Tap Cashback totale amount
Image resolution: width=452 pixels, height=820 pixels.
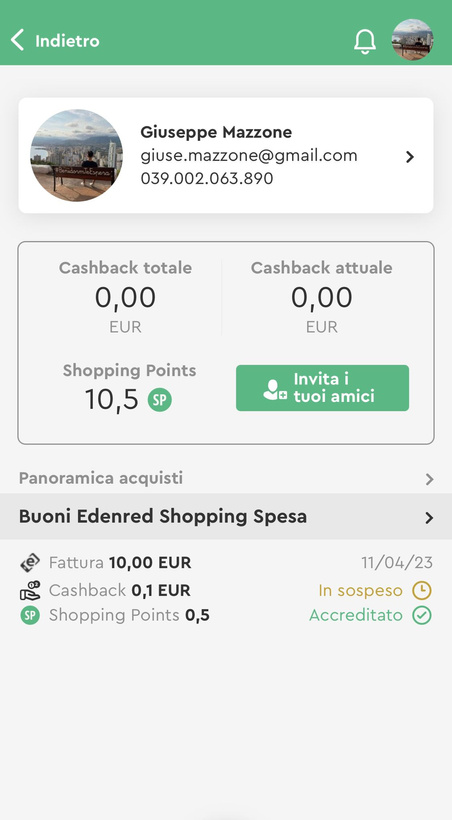(x=125, y=298)
